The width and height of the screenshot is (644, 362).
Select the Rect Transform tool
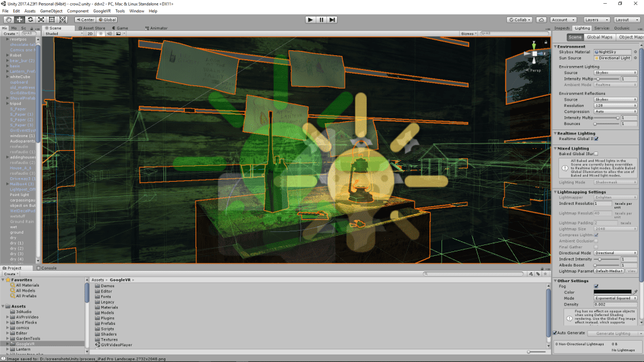52,19
